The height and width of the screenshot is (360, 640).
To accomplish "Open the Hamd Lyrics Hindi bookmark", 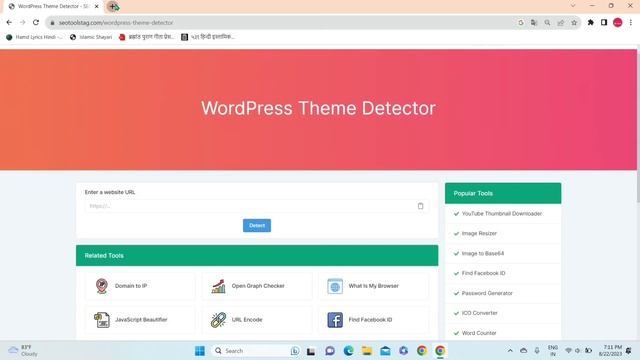I will click(x=34, y=37).
